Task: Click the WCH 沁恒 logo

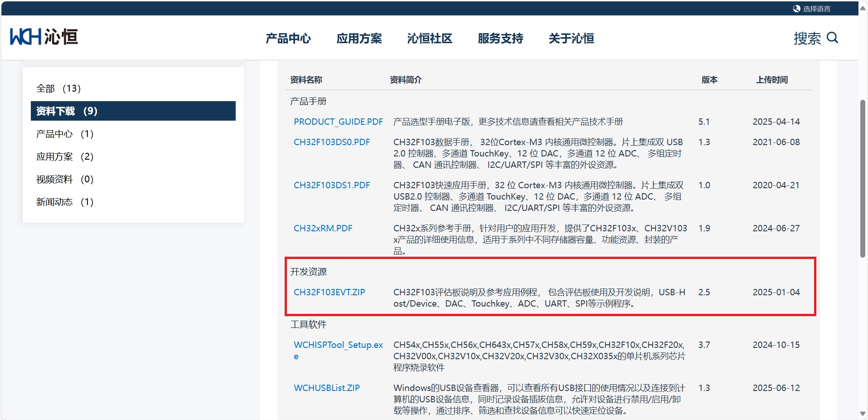Action: (44, 37)
